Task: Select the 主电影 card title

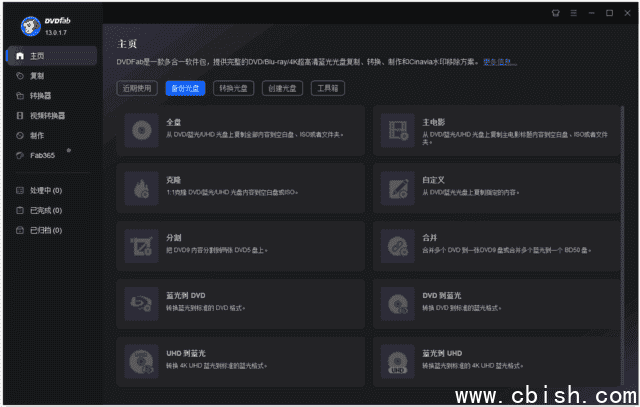Action: pyautogui.click(x=433, y=122)
